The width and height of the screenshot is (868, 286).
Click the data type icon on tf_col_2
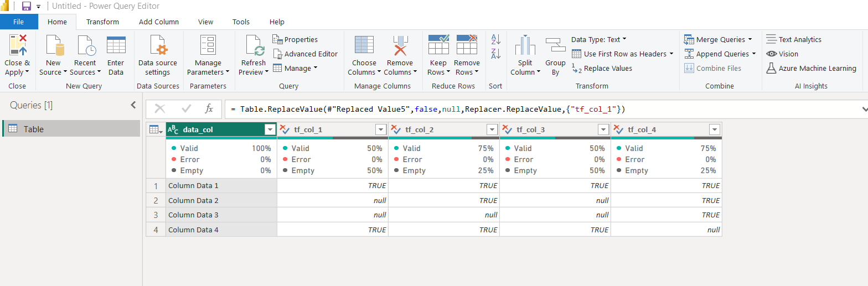(x=396, y=129)
